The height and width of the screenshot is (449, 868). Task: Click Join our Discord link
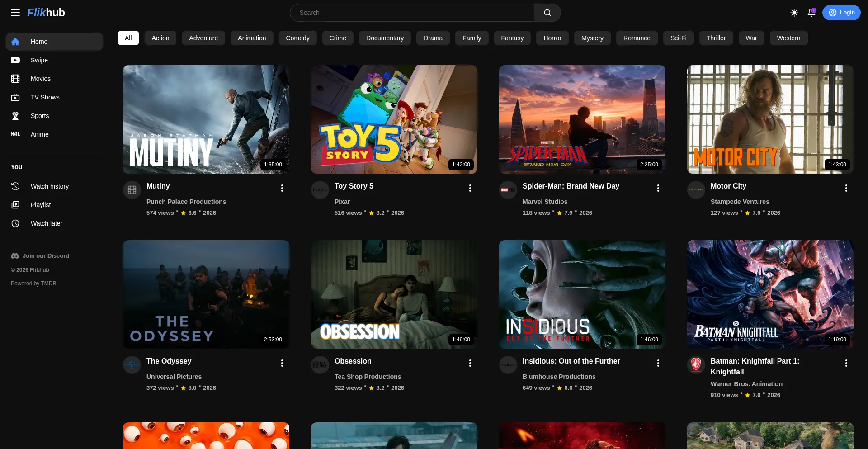pos(40,256)
